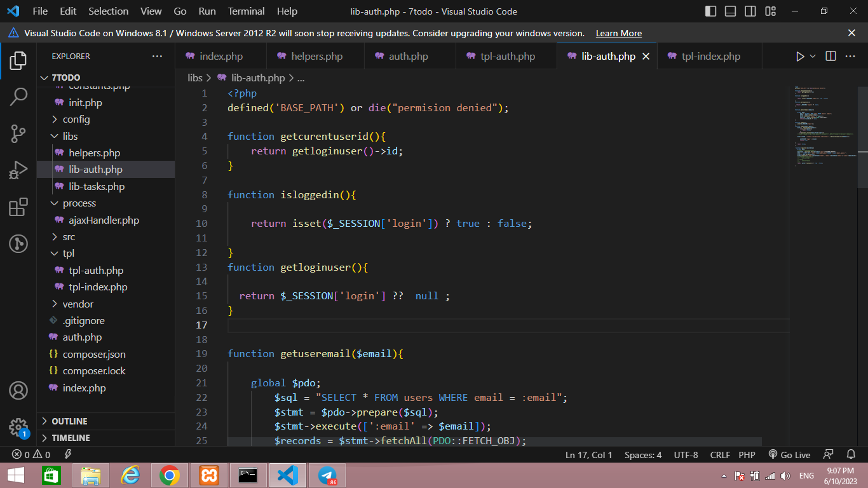Switch to index.php editor tab
Image resolution: width=868 pixels, height=488 pixels.
point(221,57)
